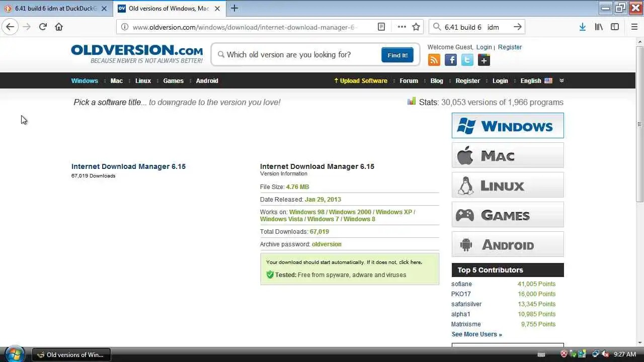Open the Forum nav link

(409, 80)
